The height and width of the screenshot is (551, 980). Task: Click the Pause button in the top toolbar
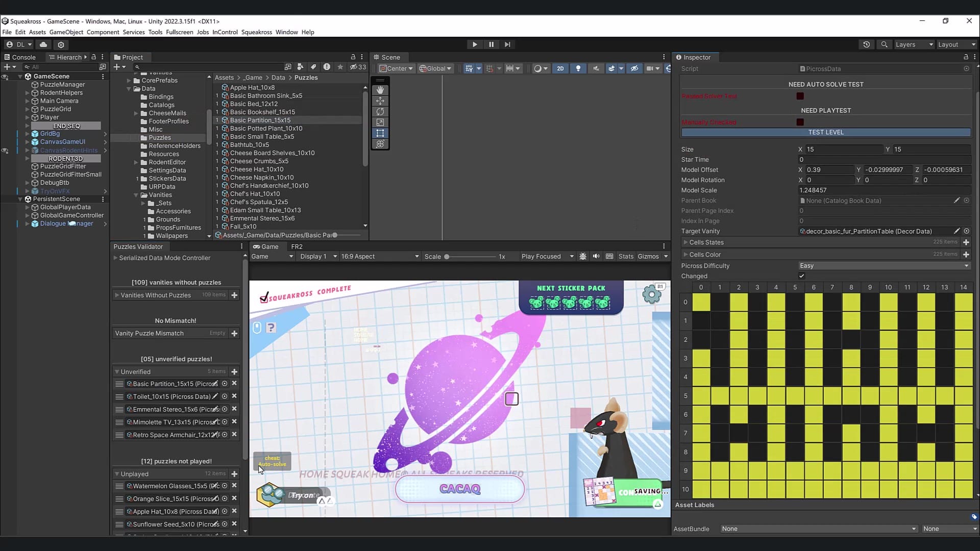coord(491,44)
